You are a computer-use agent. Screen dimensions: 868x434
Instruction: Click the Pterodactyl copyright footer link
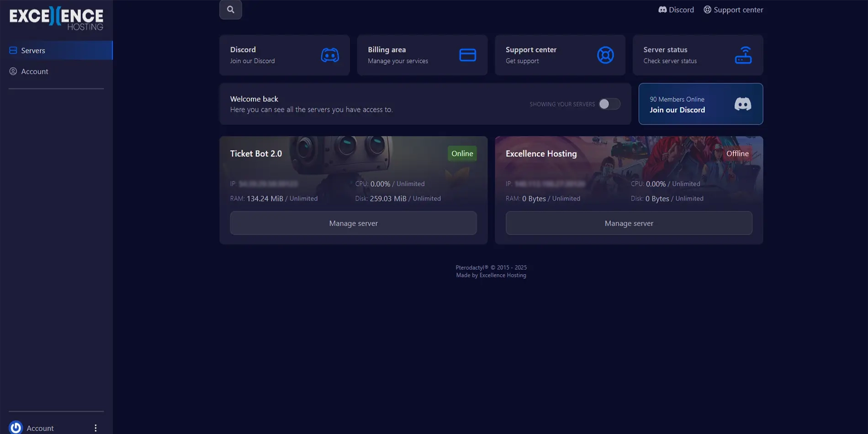pyautogui.click(x=491, y=268)
